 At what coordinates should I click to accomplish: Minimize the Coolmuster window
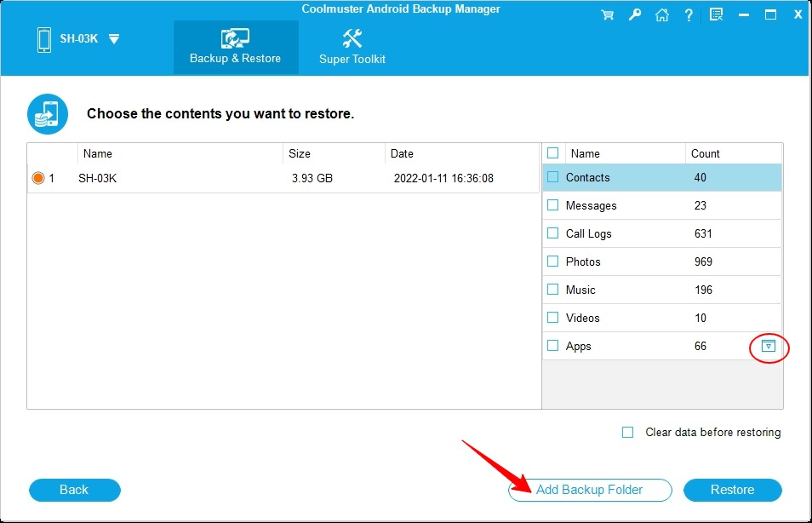point(744,15)
